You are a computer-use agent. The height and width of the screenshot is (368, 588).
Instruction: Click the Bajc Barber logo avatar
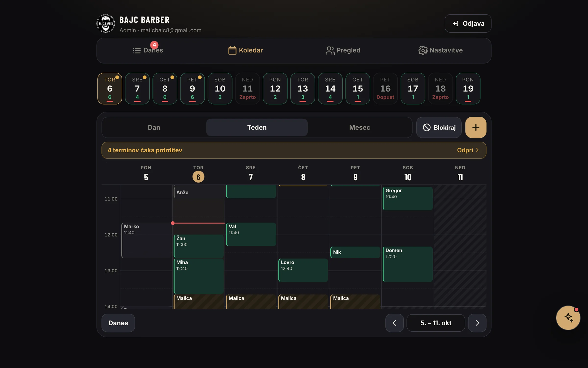(106, 23)
